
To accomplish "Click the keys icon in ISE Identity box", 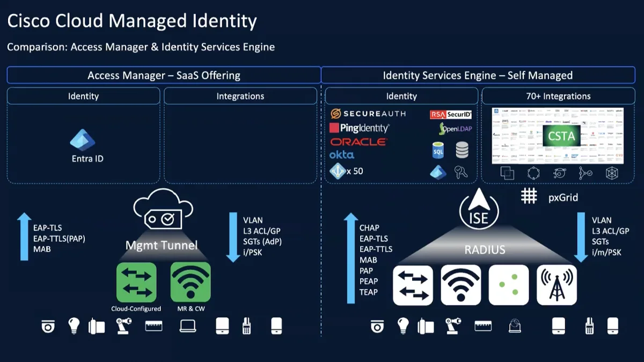I will click(460, 172).
